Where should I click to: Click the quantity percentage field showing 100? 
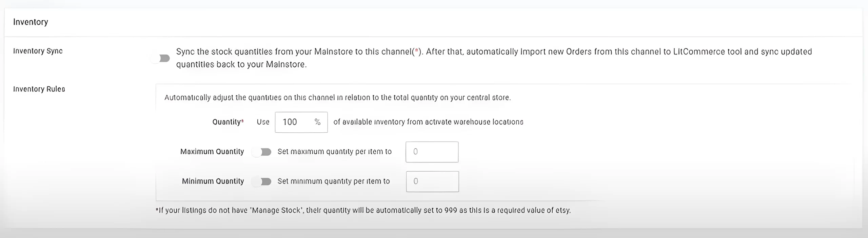(301, 122)
